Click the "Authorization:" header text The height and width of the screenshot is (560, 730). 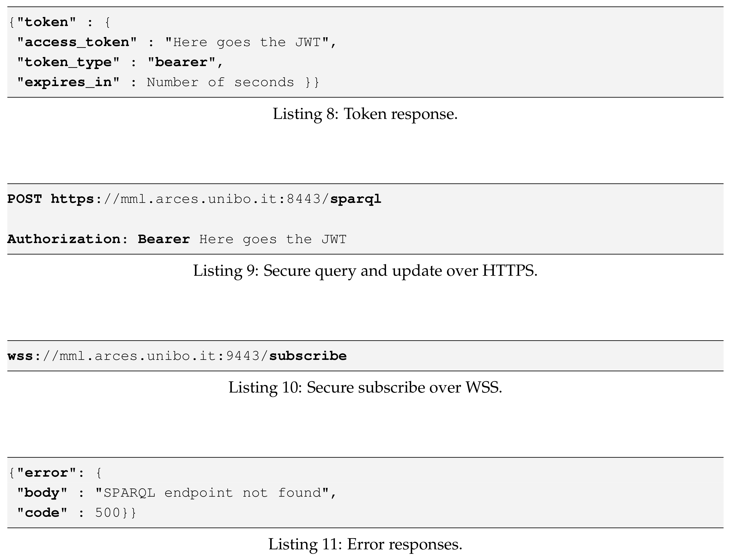(x=68, y=239)
